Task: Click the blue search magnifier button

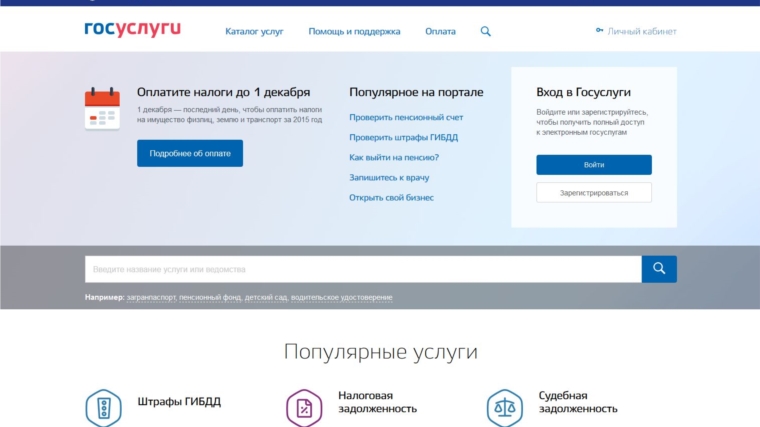Action: 659,269
